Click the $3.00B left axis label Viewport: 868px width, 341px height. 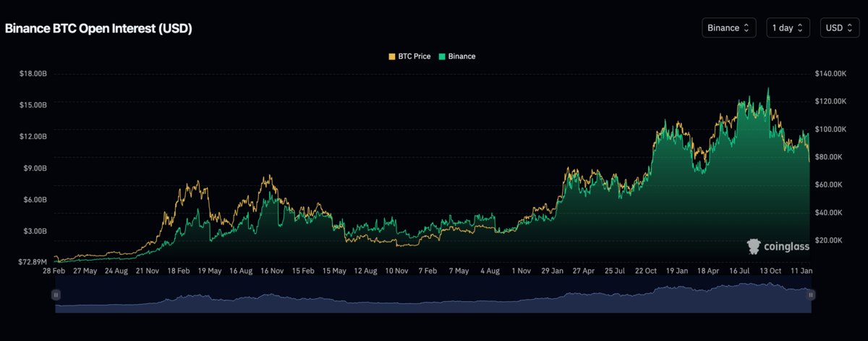[x=35, y=231]
